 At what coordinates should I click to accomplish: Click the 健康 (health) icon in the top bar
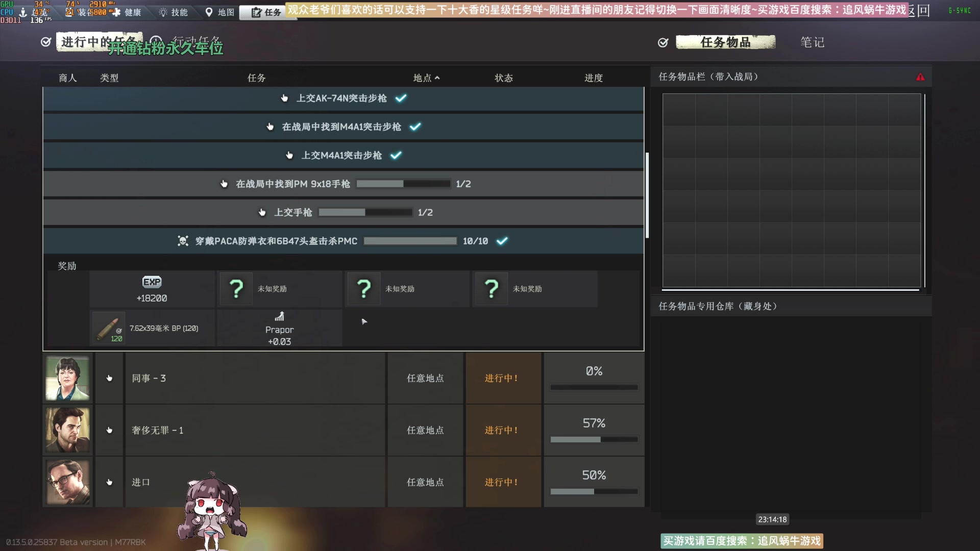pos(117,12)
